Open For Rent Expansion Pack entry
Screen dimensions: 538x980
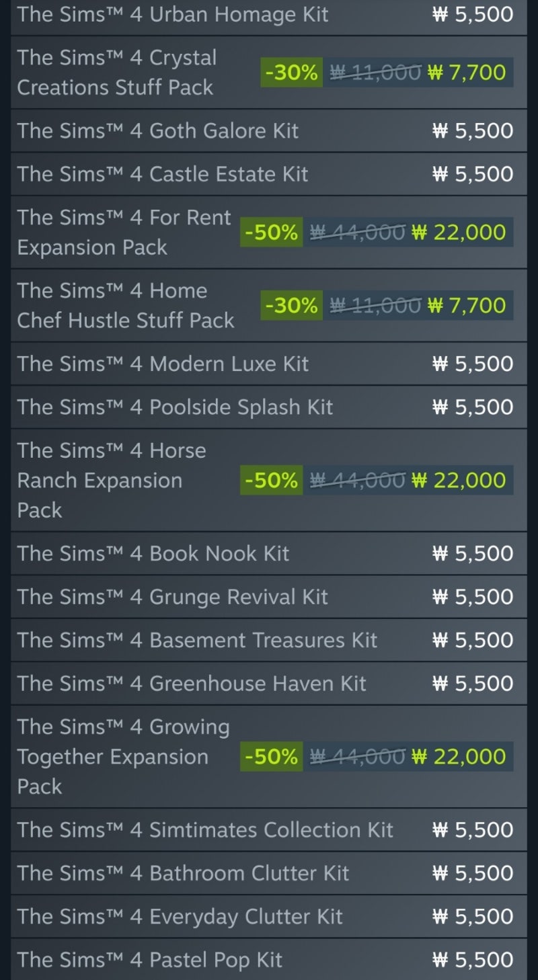[x=268, y=232]
